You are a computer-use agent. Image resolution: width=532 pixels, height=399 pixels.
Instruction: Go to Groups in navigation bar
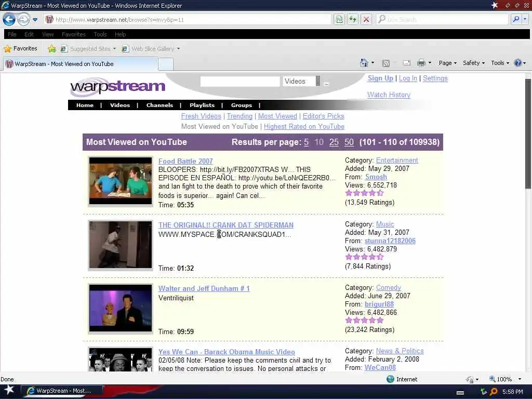[242, 105]
